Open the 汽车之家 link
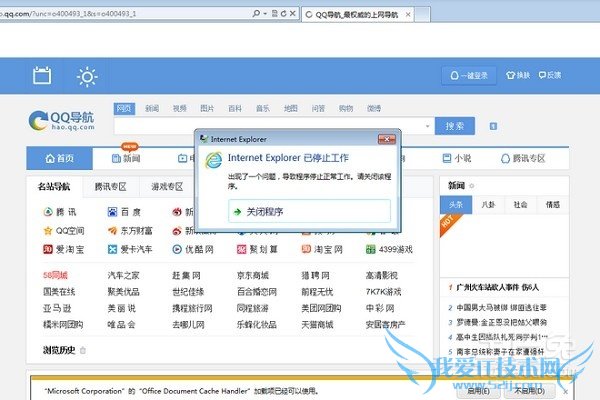 (123, 275)
